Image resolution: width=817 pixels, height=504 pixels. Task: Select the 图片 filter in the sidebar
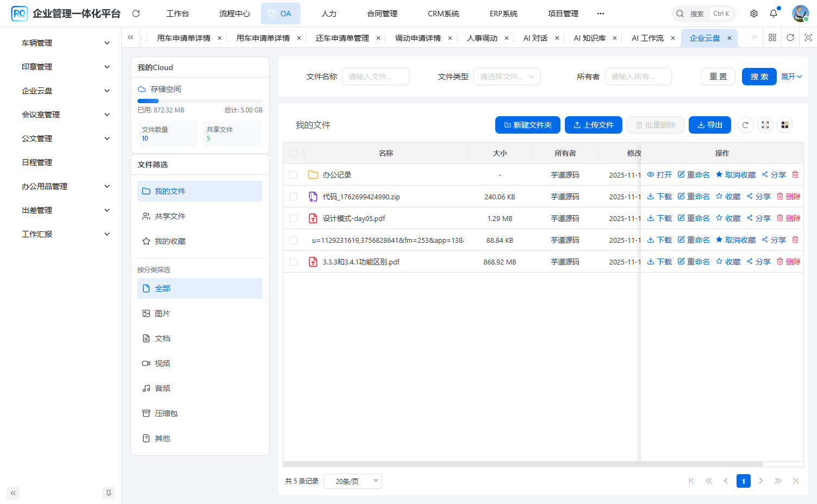(162, 313)
